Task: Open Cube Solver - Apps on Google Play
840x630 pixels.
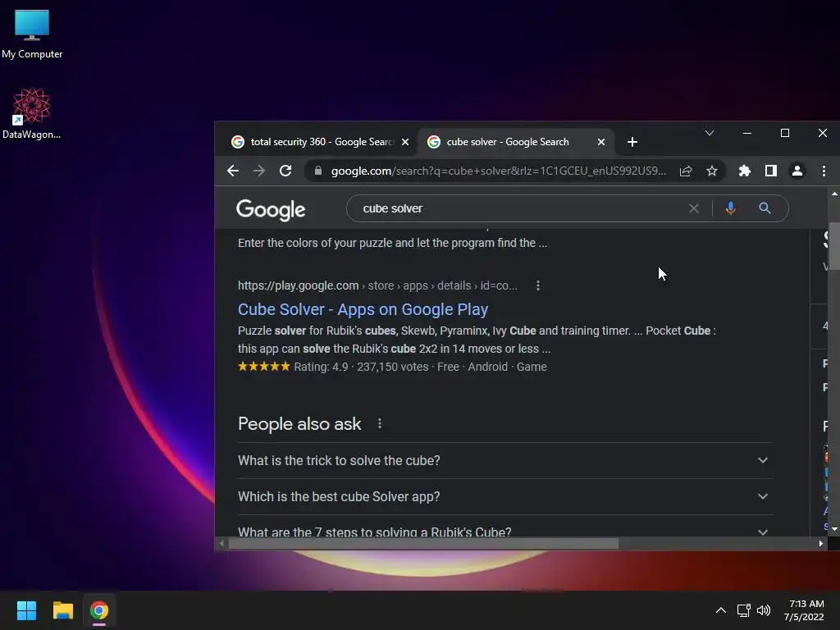Action: [x=363, y=309]
